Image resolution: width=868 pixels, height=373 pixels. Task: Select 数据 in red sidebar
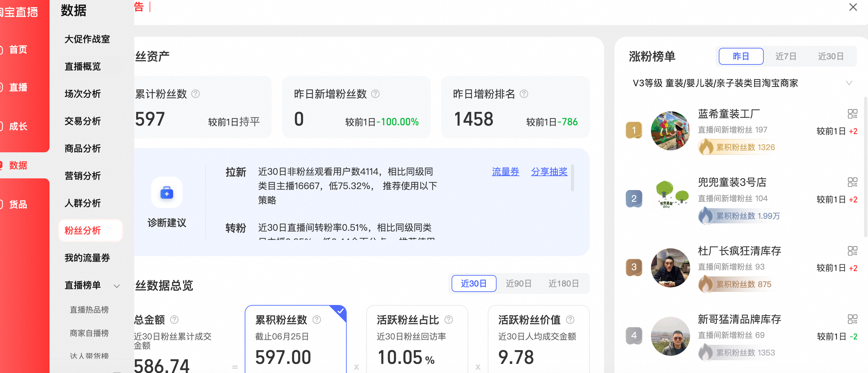[x=18, y=165]
